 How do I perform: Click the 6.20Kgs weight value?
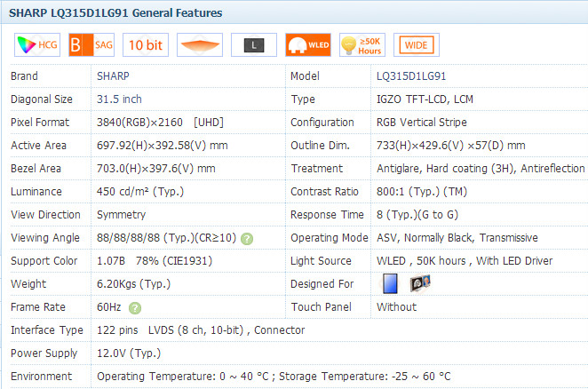click(x=133, y=284)
